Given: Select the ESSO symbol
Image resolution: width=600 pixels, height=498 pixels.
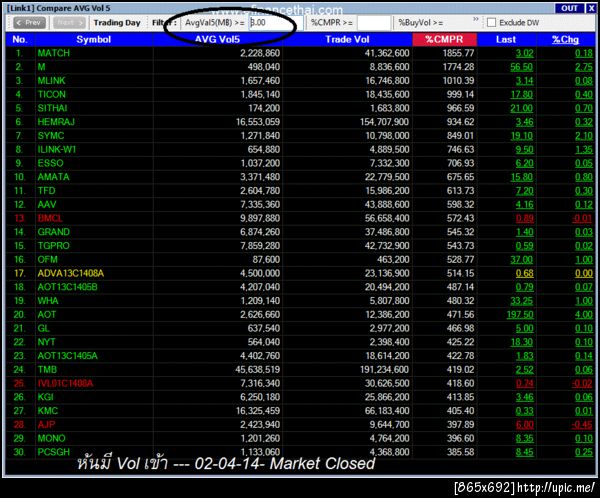Looking at the screenshot, I should click(x=51, y=163).
